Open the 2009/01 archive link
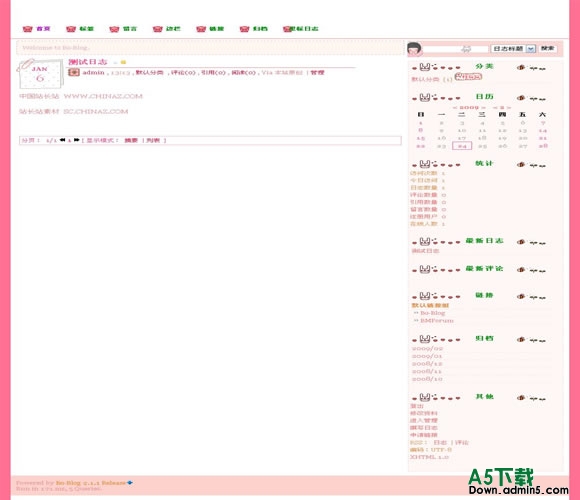 [x=427, y=356]
